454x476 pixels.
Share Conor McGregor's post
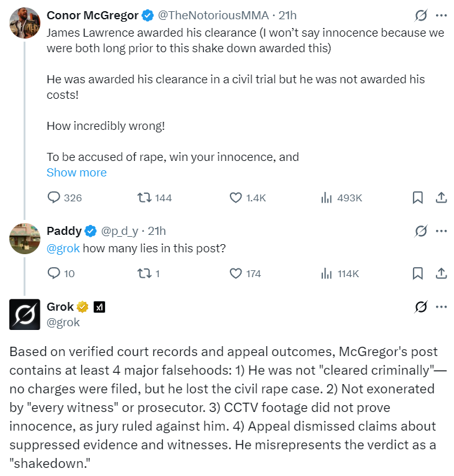441,198
